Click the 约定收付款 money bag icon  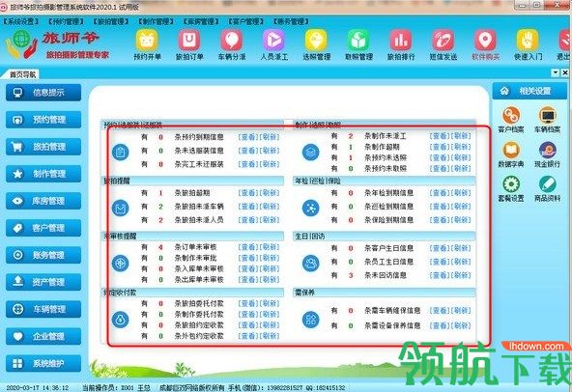(121, 320)
